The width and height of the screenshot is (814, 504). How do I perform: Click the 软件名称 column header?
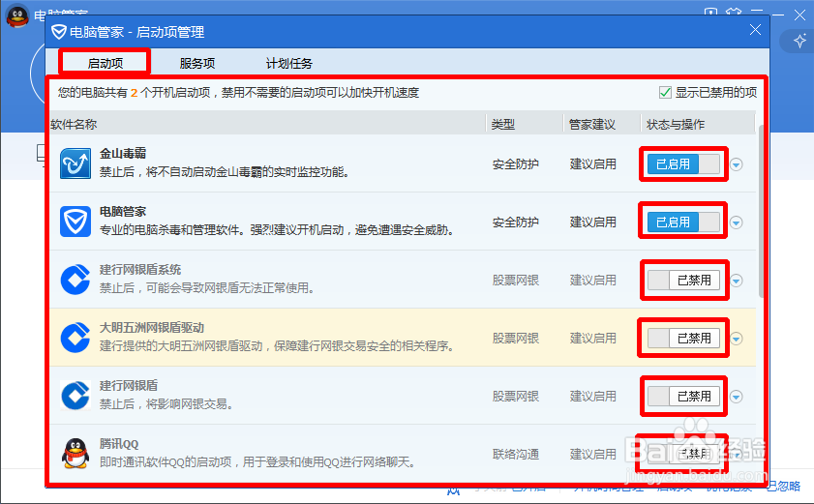tap(267, 124)
